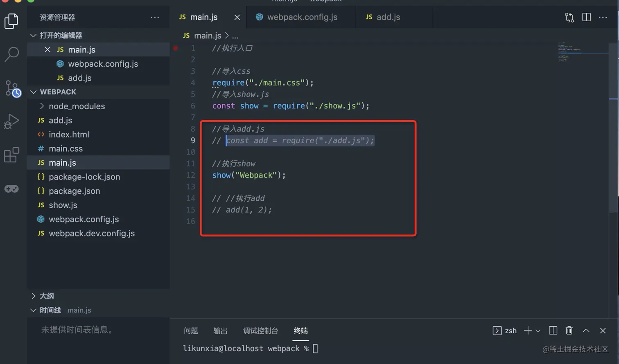
Task: Click the compare changes icon in editor toolbar
Action: [x=569, y=17]
